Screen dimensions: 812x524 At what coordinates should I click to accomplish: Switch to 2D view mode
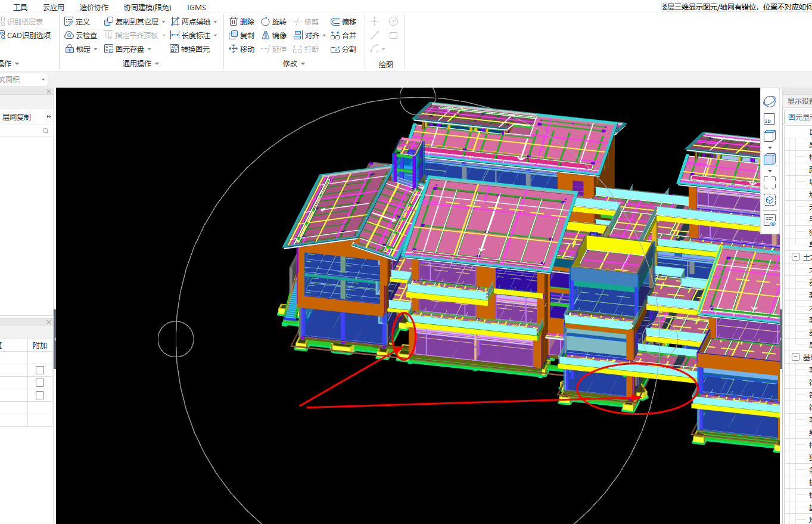point(770,119)
